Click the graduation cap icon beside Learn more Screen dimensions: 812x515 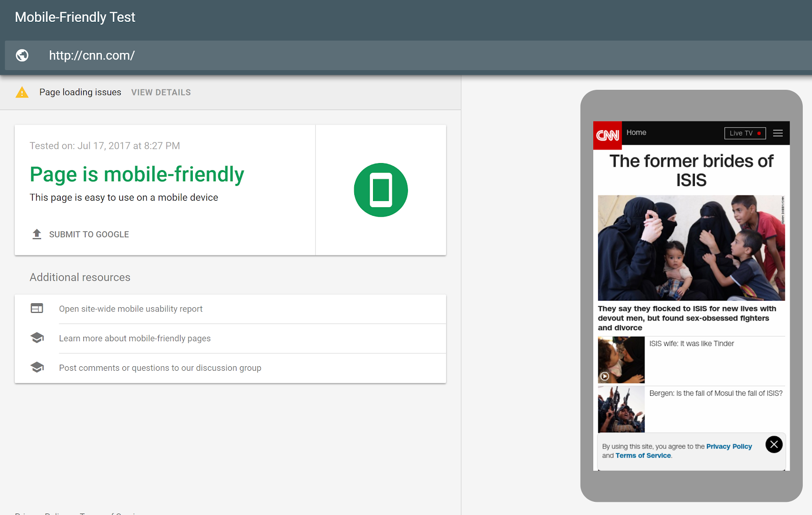tap(37, 338)
